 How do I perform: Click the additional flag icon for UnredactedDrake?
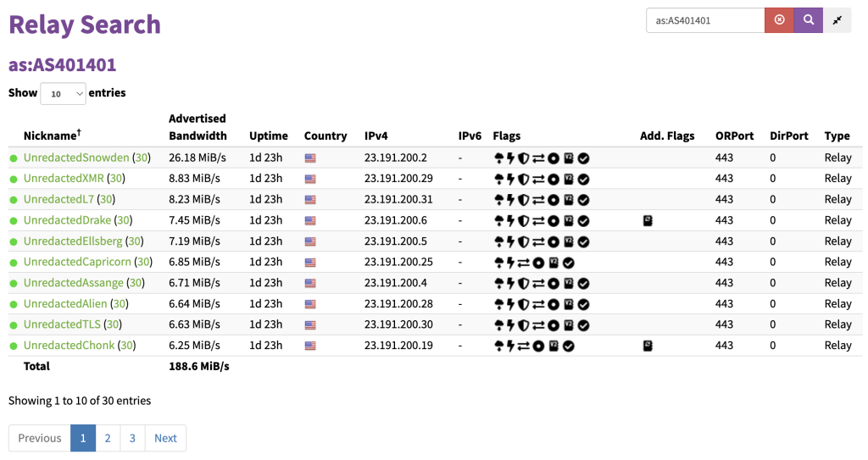click(x=647, y=220)
